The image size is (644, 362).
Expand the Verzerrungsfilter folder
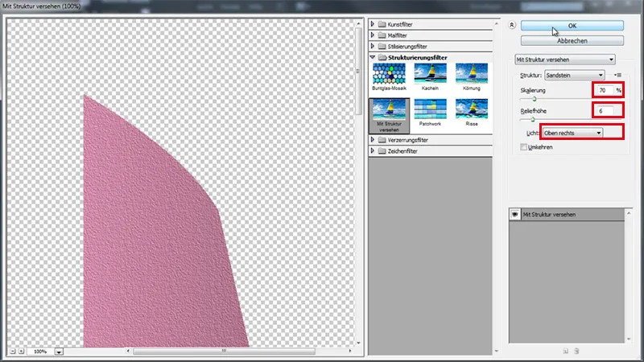[373, 140]
